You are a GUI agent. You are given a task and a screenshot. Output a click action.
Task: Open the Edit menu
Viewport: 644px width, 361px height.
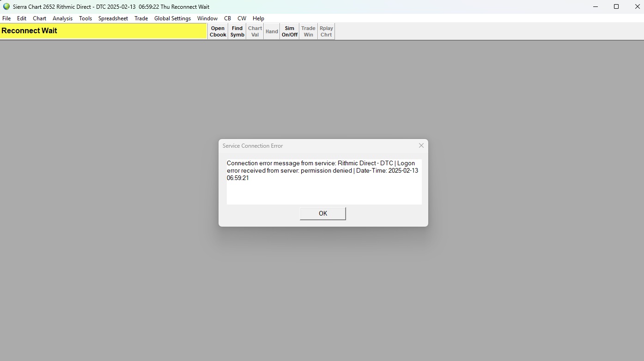[x=22, y=18]
